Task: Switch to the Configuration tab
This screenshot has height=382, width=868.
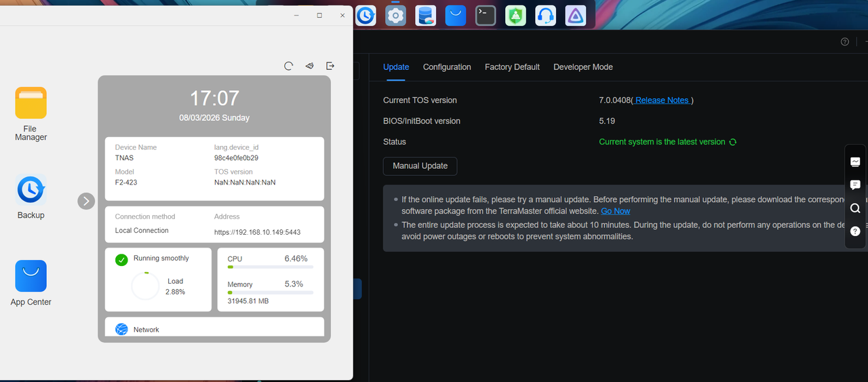Action: 447,66
